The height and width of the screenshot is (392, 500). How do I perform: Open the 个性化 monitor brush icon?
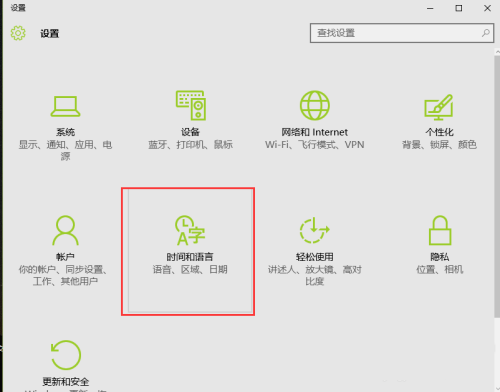click(x=439, y=107)
